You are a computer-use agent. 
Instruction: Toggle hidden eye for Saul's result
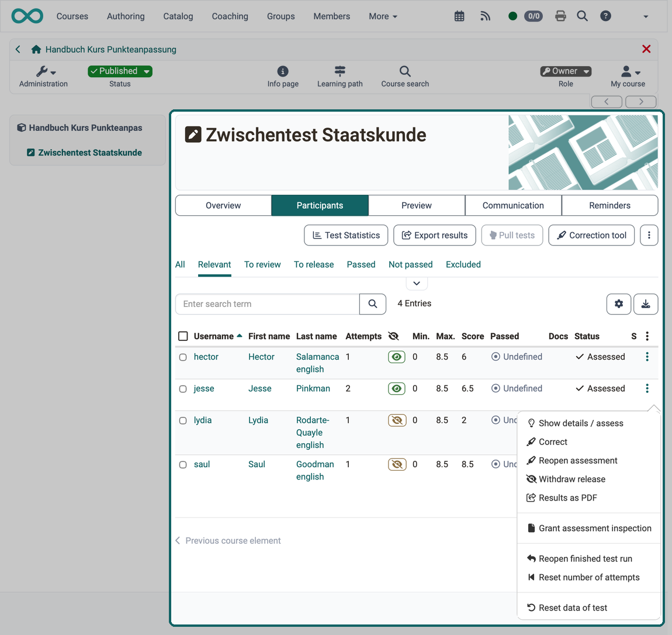point(397,464)
